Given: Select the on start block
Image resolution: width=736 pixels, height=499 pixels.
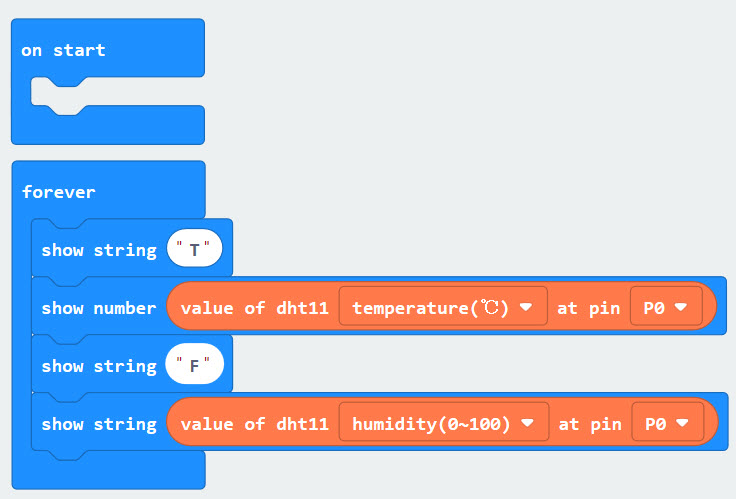Looking at the screenshot, I should pos(63,50).
